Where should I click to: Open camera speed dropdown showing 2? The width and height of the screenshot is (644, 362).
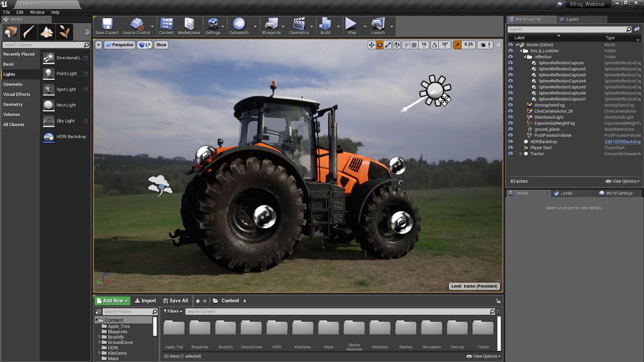(x=485, y=45)
